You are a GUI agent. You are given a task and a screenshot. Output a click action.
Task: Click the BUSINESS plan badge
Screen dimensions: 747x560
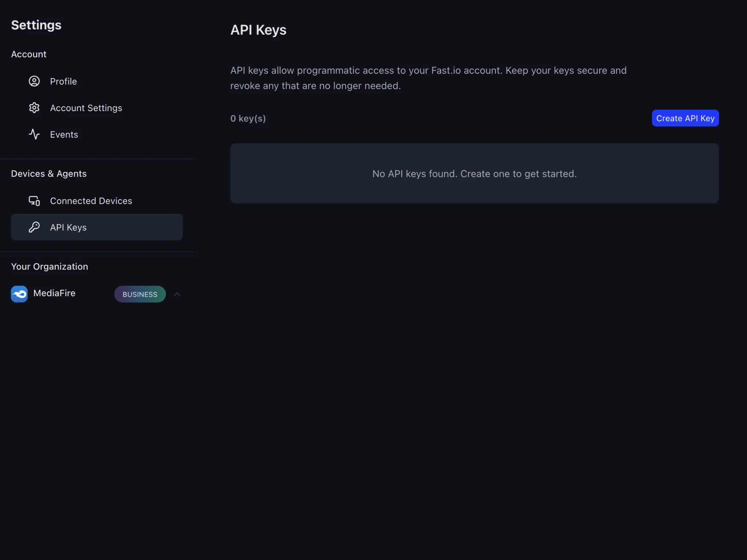[x=140, y=294]
